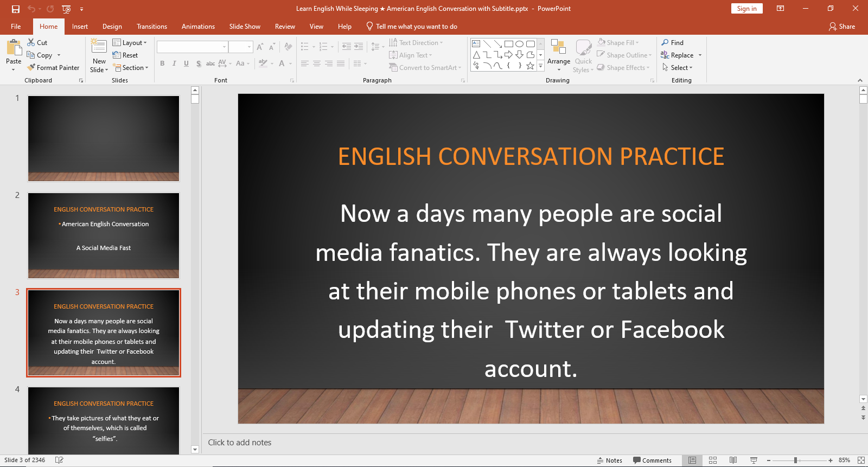868x467 pixels.
Task: Click the Sign in button
Action: pyautogui.click(x=746, y=8)
